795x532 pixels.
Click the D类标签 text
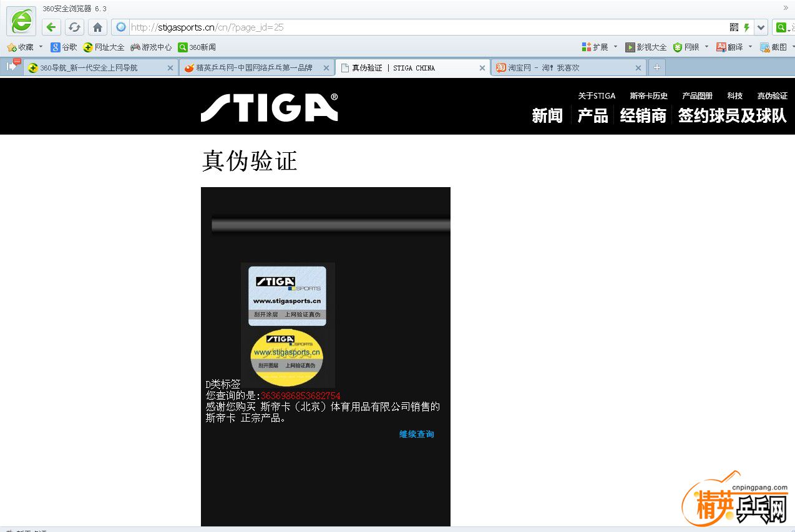[x=223, y=384]
